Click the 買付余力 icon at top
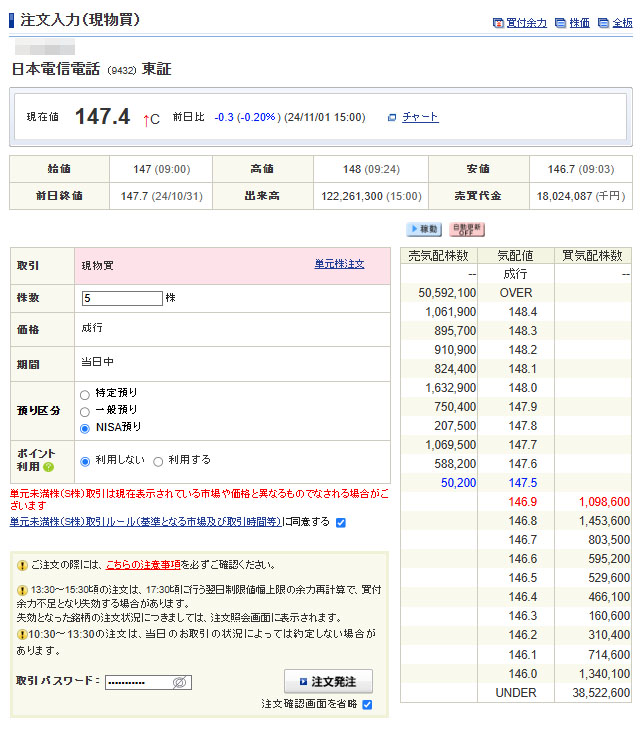This screenshot has width=642, height=729. (498, 23)
